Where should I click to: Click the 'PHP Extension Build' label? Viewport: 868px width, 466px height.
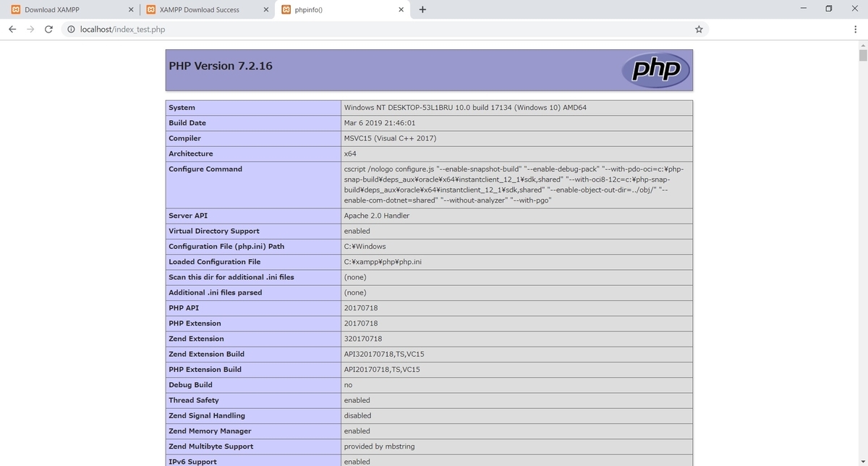point(205,369)
